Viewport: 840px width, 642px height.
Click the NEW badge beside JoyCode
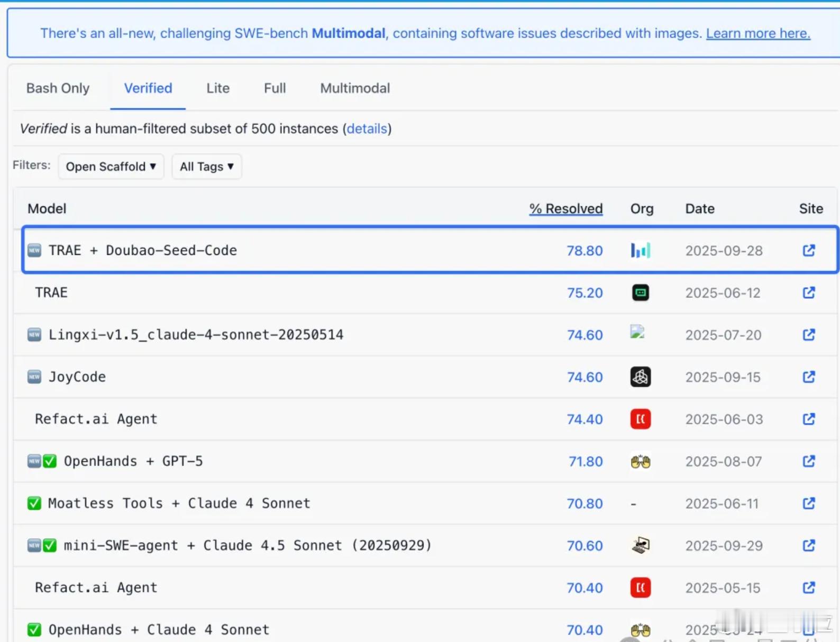point(34,377)
